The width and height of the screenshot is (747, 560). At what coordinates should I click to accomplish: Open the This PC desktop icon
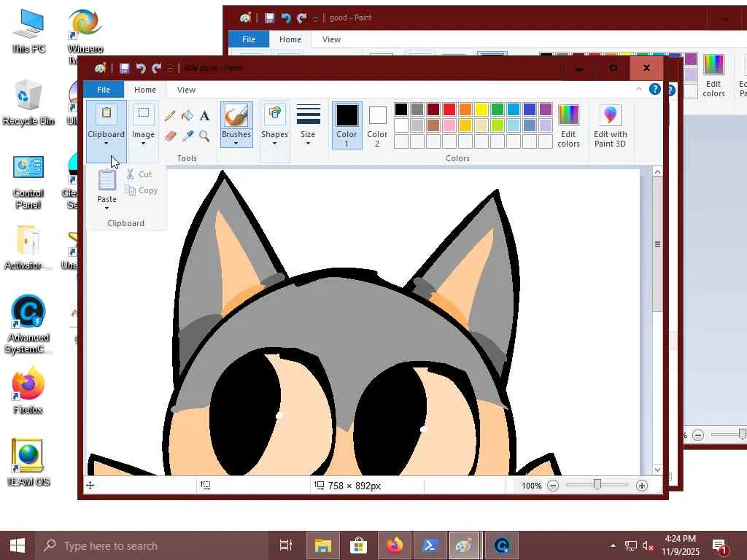(x=28, y=31)
